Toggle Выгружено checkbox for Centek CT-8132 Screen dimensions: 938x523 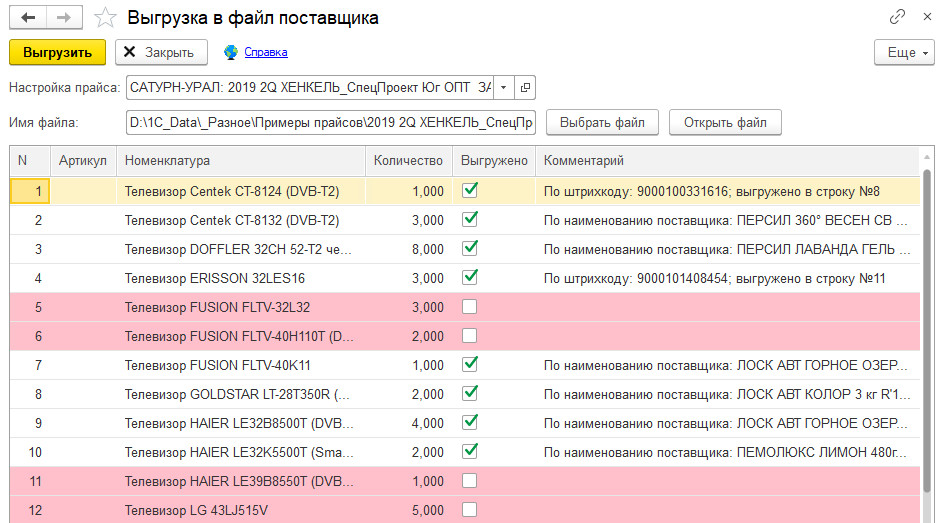point(470,220)
